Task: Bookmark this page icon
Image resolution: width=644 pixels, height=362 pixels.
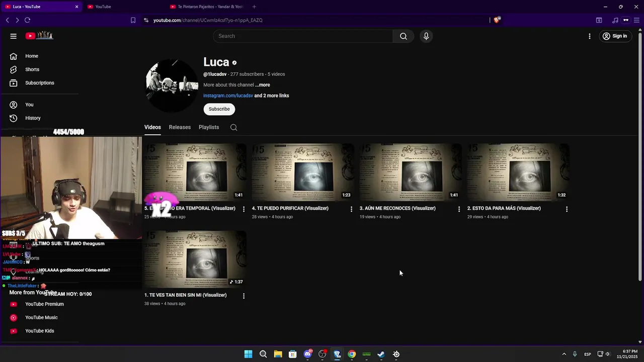Action: 133,20
